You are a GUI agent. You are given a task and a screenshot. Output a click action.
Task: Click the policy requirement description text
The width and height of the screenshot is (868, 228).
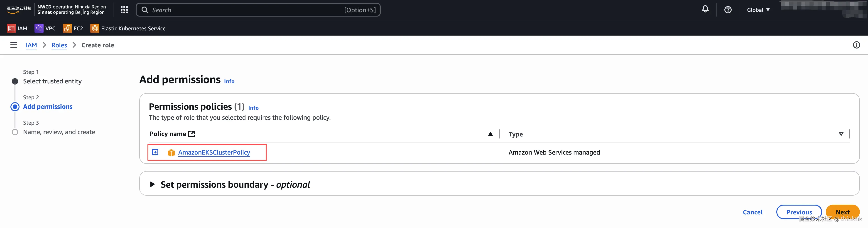pyautogui.click(x=240, y=118)
